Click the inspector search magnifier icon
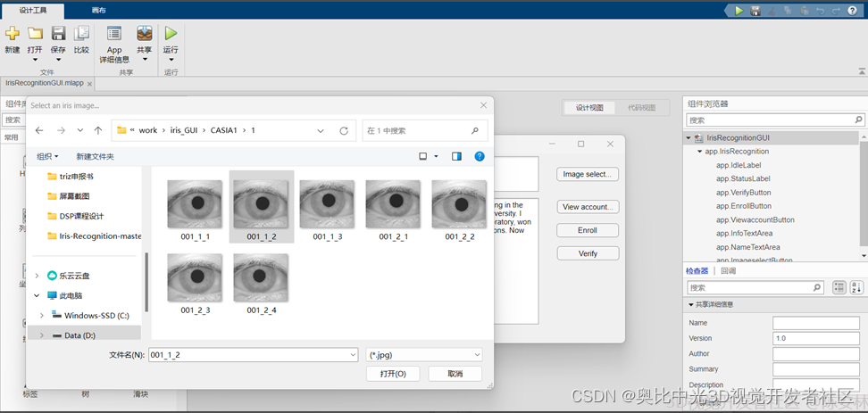 tap(816, 287)
